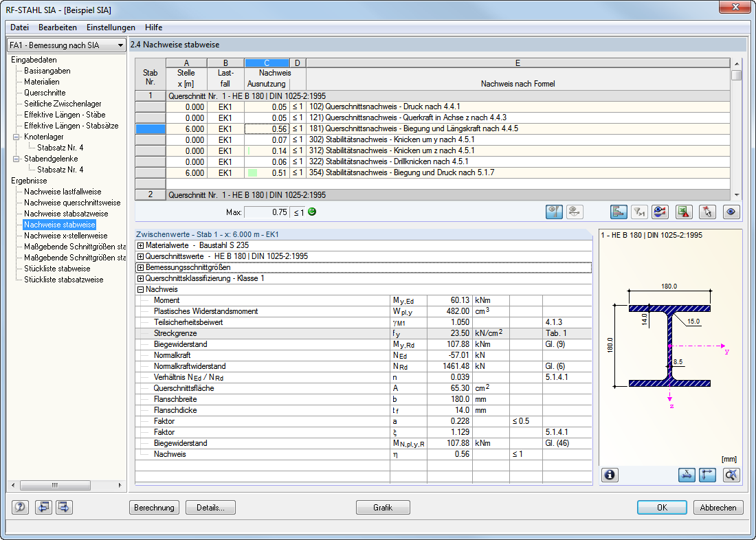Go to previous table with left arrow icon

coord(43,507)
